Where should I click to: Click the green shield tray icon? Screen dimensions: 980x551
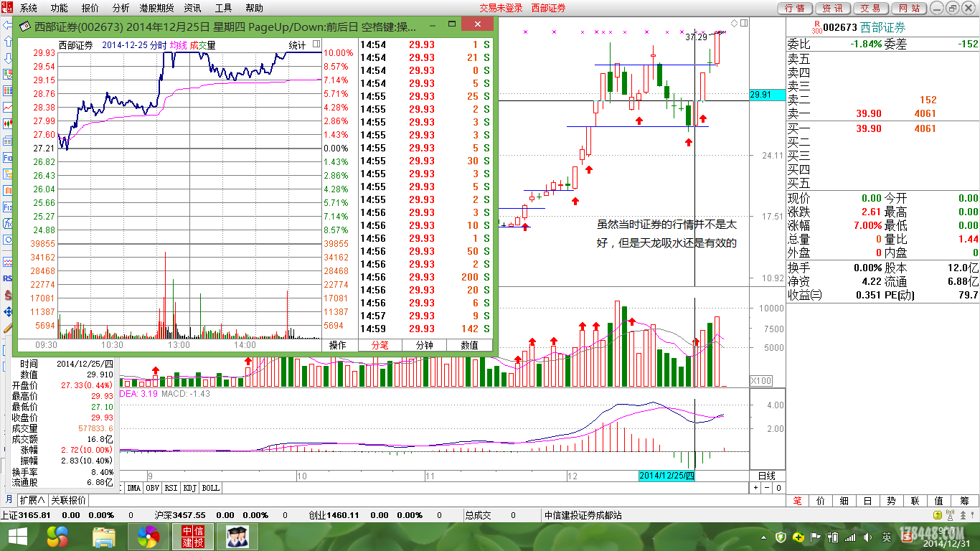[x=781, y=537]
